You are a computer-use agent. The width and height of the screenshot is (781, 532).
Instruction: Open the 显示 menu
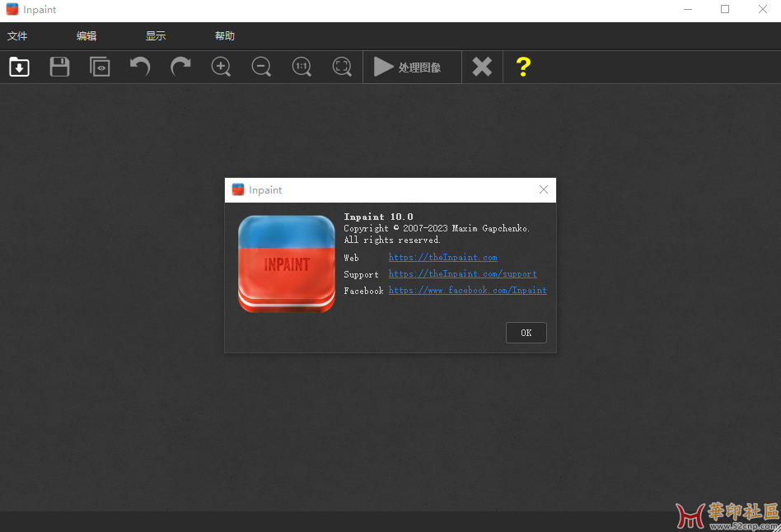[x=156, y=36]
